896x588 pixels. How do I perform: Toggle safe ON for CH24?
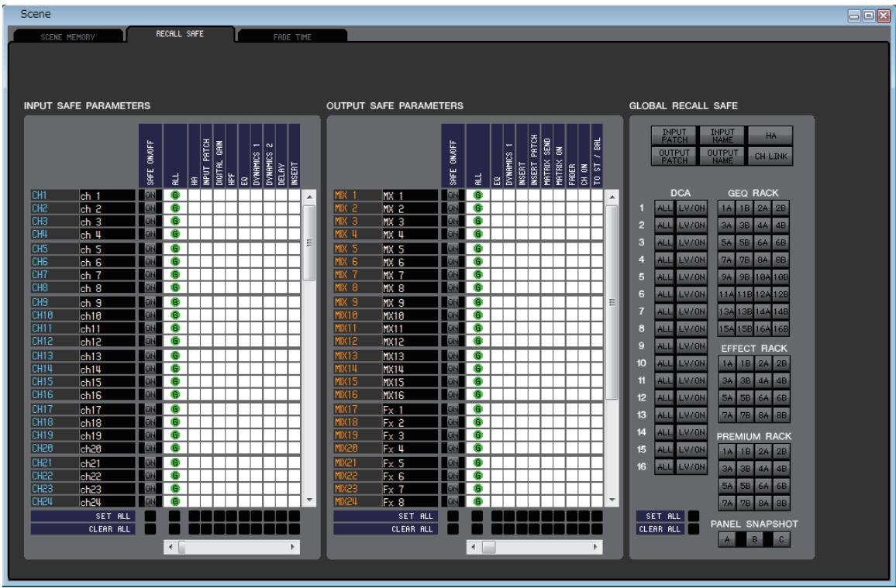click(150, 502)
